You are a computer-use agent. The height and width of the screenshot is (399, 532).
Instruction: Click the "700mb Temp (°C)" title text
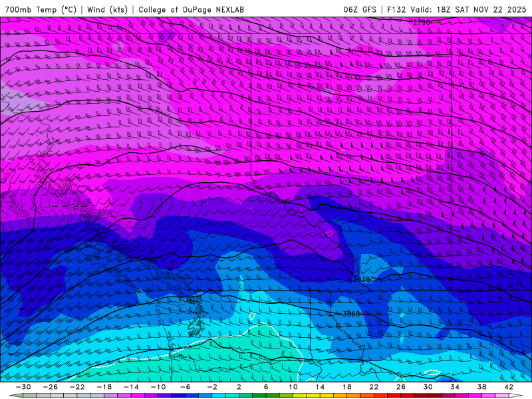pos(41,9)
